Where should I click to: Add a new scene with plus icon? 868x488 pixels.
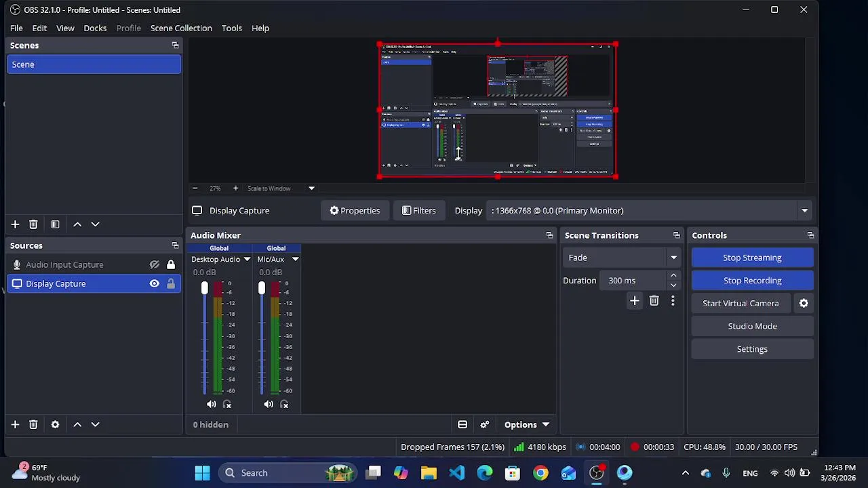tap(15, 224)
